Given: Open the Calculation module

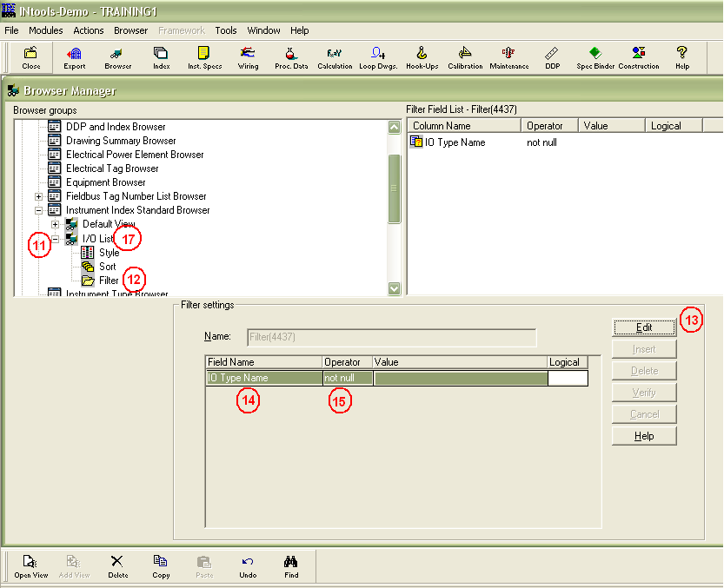Looking at the screenshot, I should (x=335, y=56).
